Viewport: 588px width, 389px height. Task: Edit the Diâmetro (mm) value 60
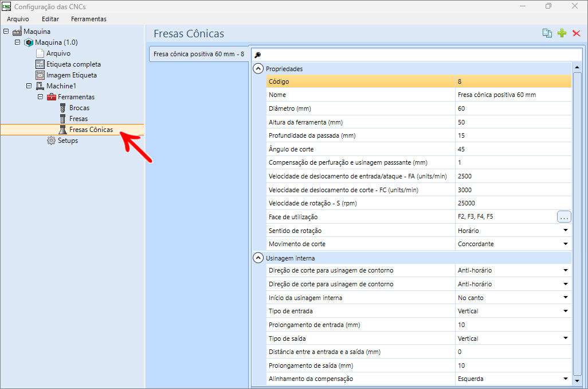click(513, 108)
